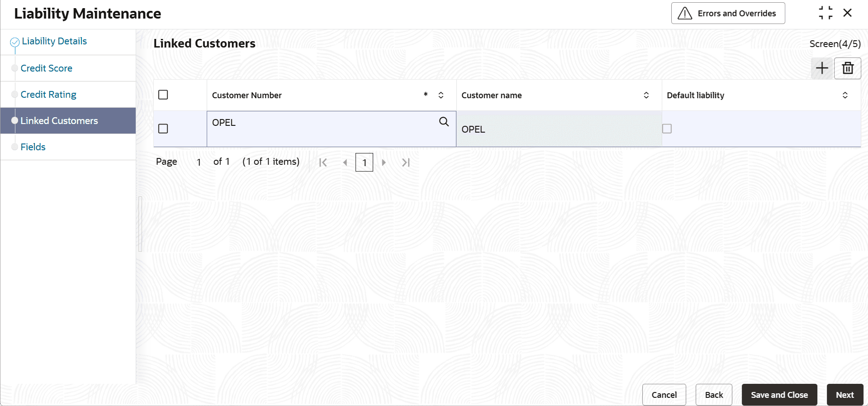Select the OPEL row checkbox
Image resolution: width=868 pixels, height=406 pixels.
[x=163, y=129]
